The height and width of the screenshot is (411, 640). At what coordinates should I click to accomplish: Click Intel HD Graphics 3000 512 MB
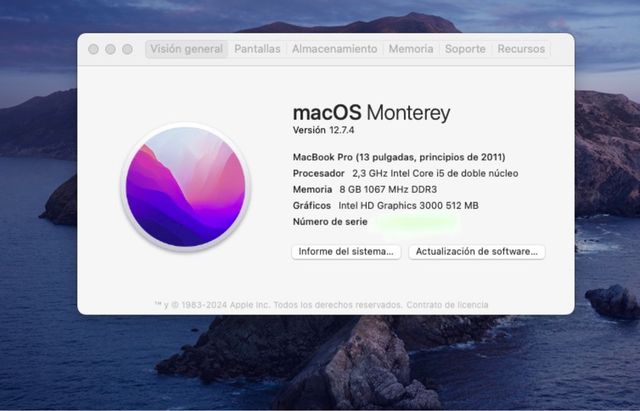(408, 205)
